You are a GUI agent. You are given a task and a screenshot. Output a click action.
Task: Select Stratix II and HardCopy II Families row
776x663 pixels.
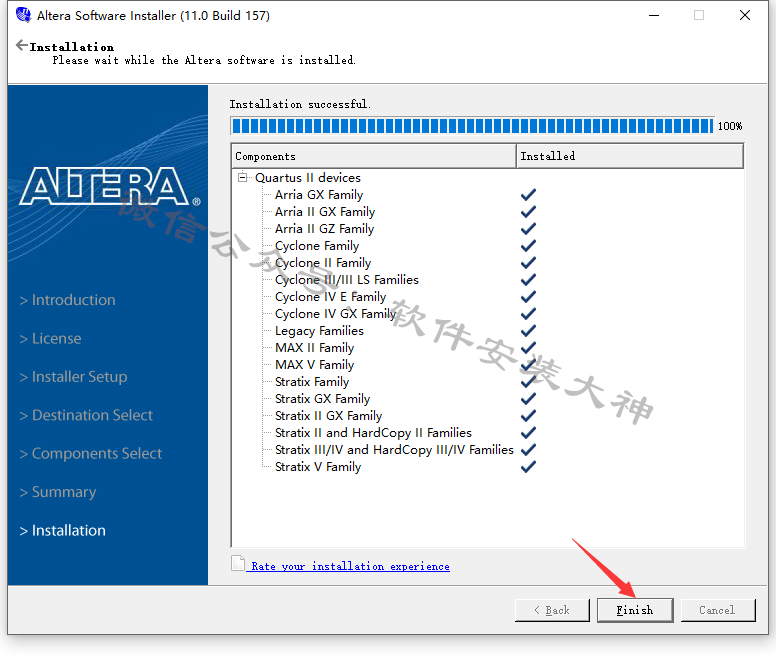[373, 433]
